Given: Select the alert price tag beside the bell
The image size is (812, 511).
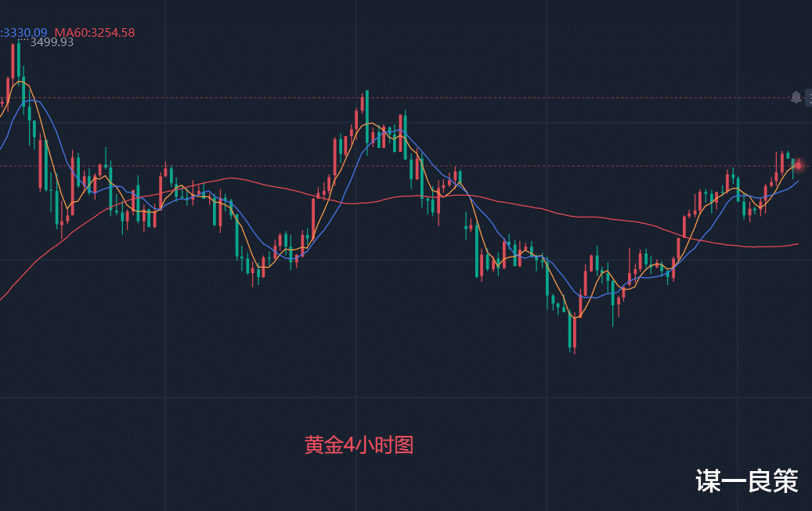Looking at the screenshot, I should click(x=808, y=97).
